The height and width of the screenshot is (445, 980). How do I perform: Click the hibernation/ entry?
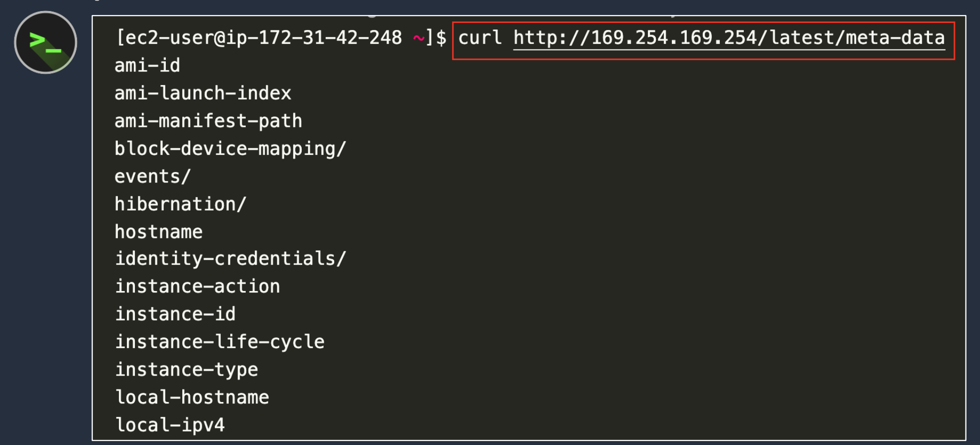pos(180,204)
